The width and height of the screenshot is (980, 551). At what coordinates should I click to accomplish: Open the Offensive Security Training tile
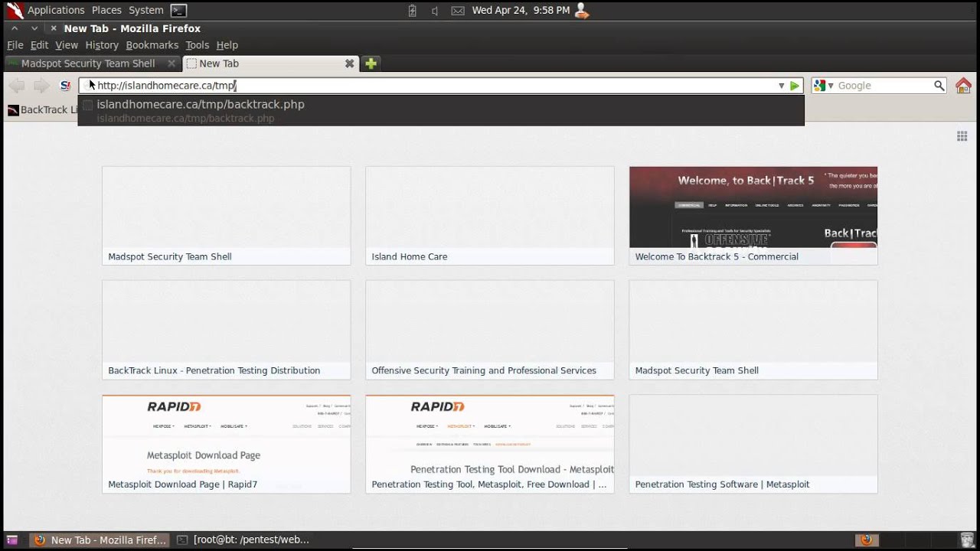(x=490, y=330)
